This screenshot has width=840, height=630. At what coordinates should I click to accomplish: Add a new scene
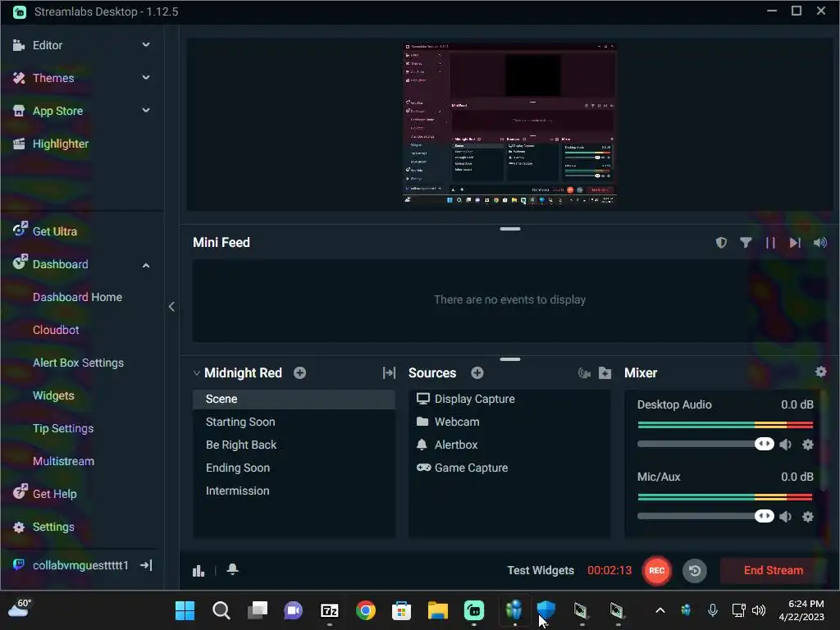(300, 373)
